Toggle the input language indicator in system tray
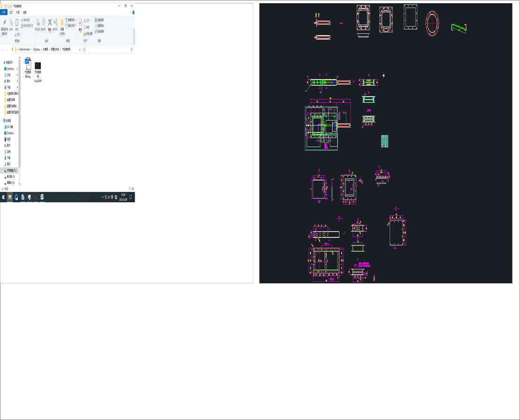The width and height of the screenshot is (520, 420). pyautogui.click(x=112, y=197)
